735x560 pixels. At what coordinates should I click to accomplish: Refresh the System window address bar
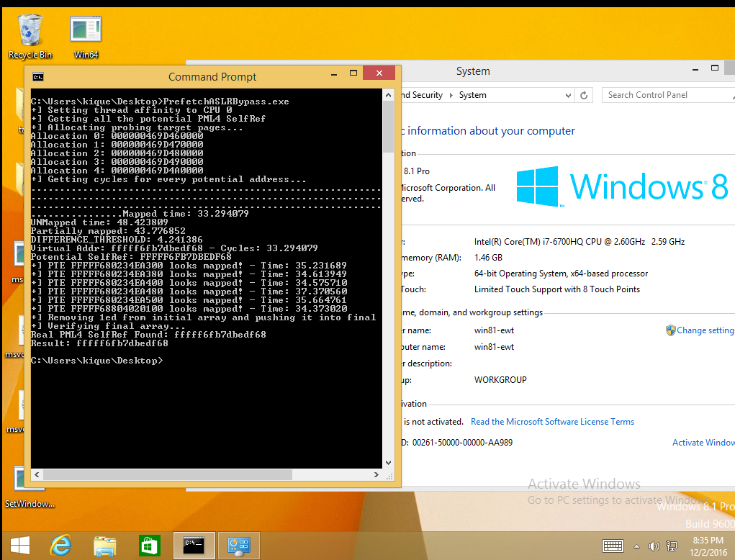coord(584,95)
